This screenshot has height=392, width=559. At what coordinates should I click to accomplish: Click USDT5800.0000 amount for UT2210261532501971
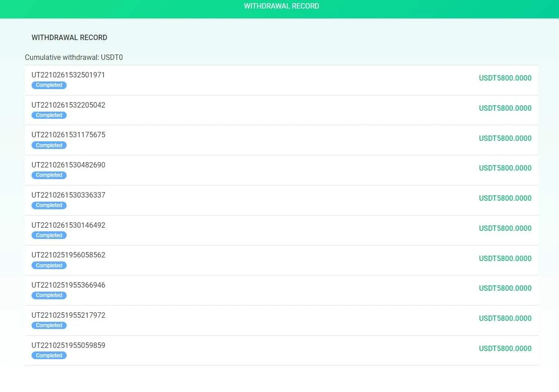click(505, 78)
